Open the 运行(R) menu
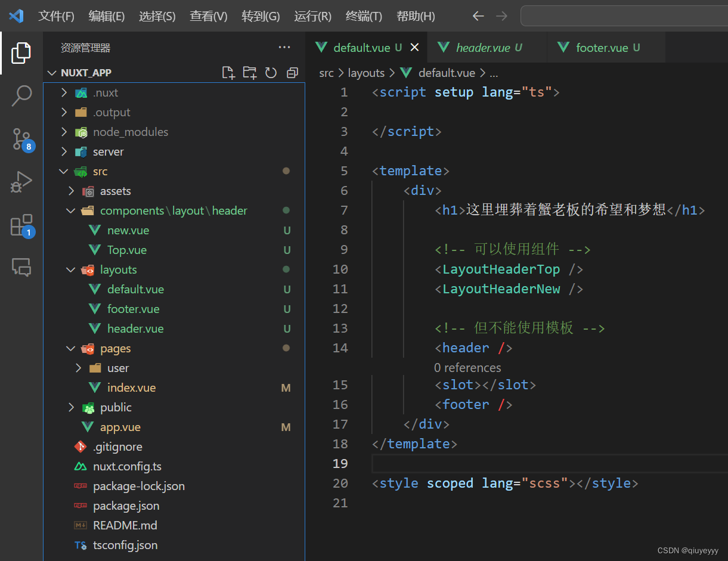 312,16
